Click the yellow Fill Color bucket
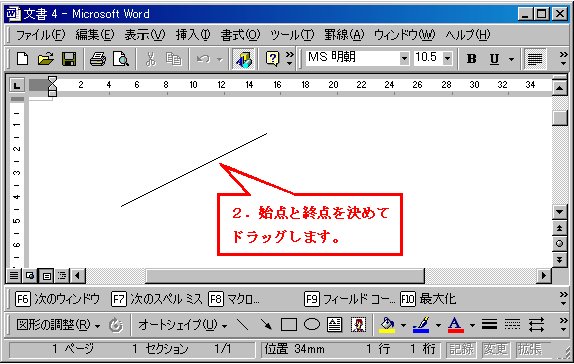Image resolution: width=574 pixels, height=364 pixels. (x=388, y=324)
